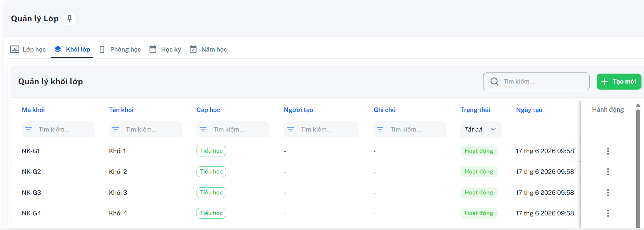Open the Phòng học tab
This screenshot has height=230, width=644.
(x=120, y=49)
